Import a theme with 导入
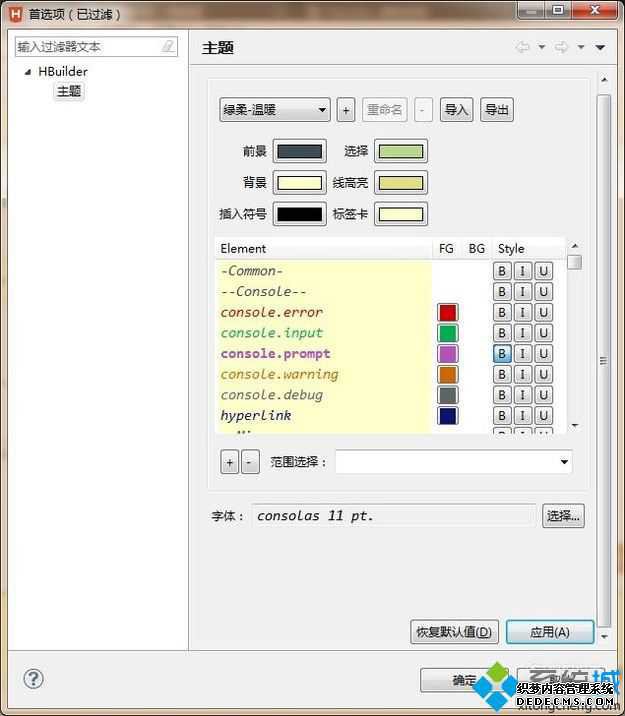 coord(457,110)
